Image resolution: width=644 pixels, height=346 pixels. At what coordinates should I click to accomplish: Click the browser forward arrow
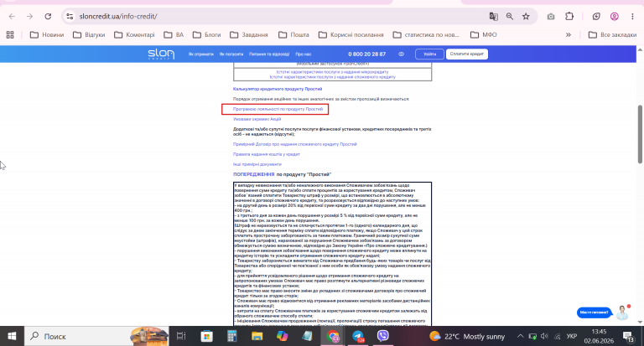pos(29,17)
